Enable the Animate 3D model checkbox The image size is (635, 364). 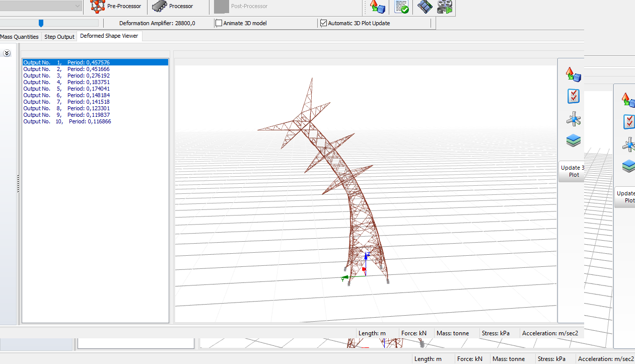[x=219, y=23]
